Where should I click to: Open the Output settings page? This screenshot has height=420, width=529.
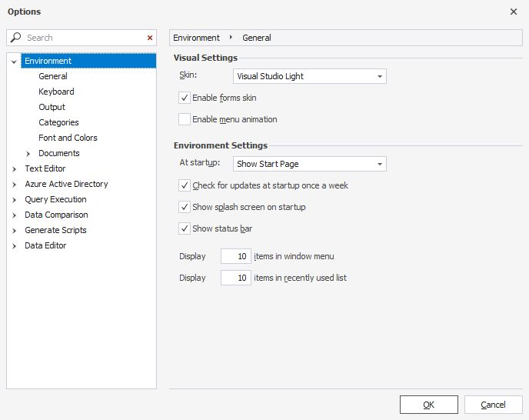click(x=52, y=107)
